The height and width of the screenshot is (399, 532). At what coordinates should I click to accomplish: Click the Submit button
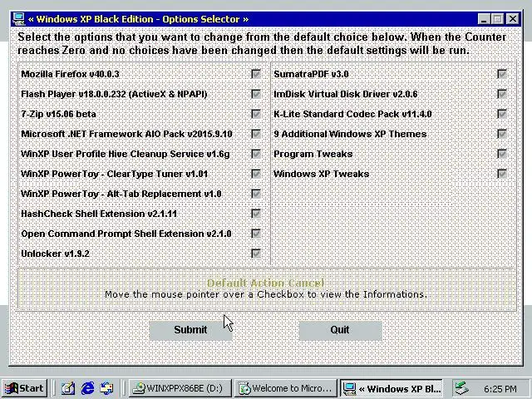click(190, 330)
